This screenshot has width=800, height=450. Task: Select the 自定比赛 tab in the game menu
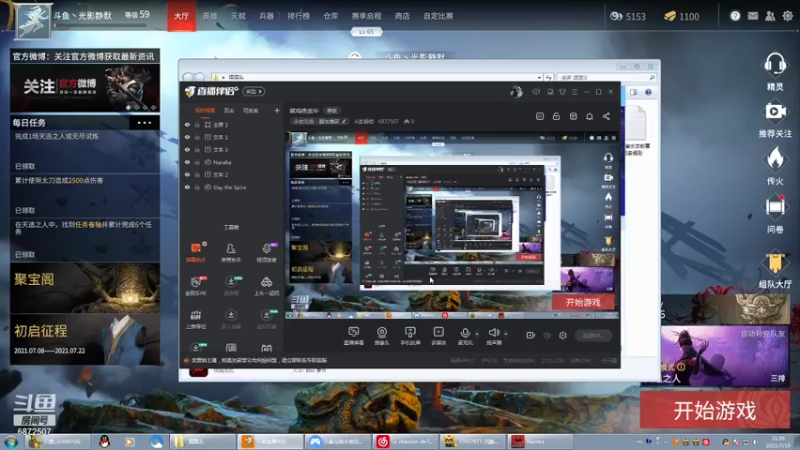(x=438, y=16)
